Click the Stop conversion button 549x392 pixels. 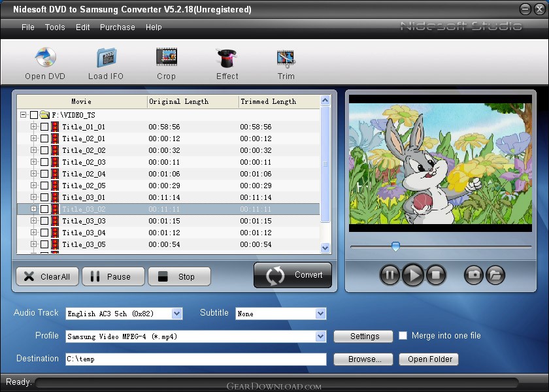[x=179, y=276]
